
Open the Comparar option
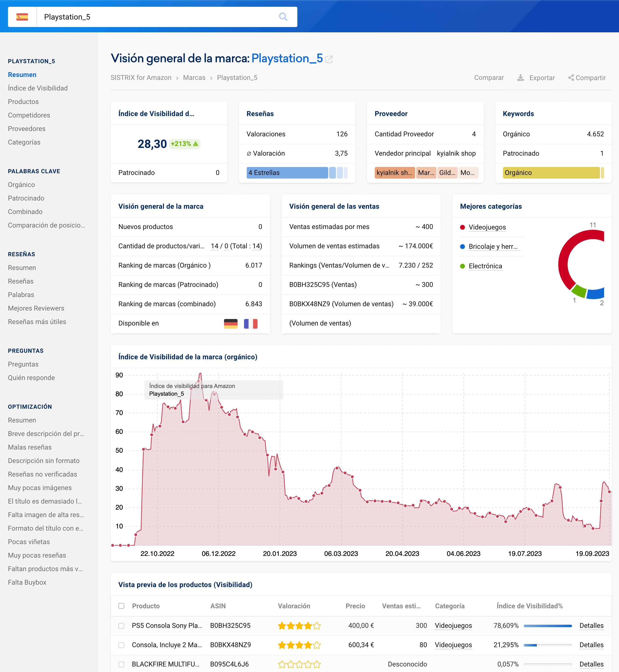click(x=489, y=78)
